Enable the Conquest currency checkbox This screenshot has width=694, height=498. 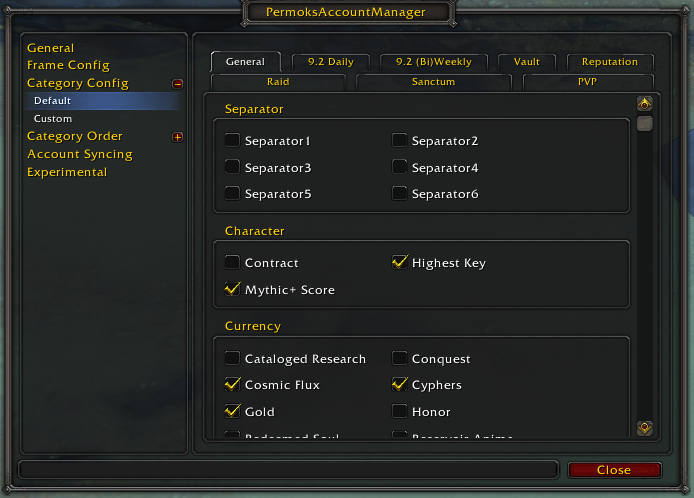pyautogui.click(x=399, y=358)
